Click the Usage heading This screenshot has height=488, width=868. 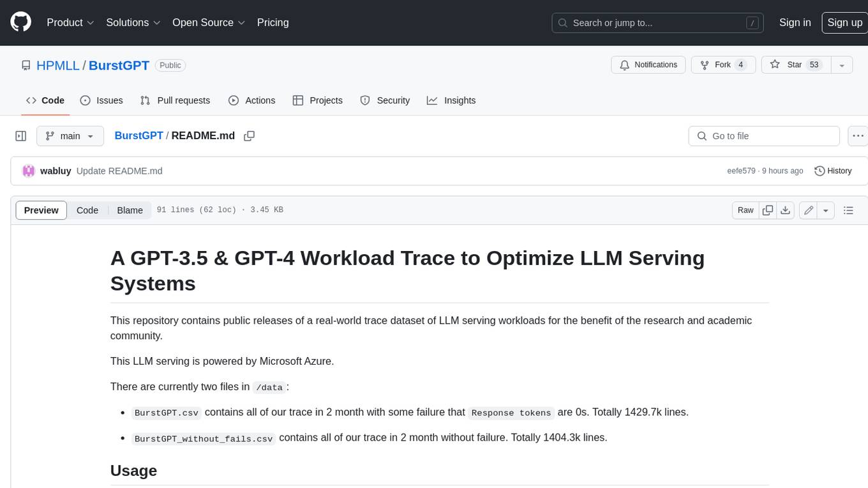pos(133,471)
